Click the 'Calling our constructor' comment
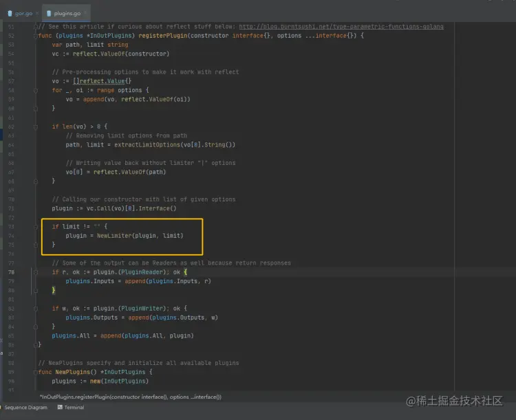Viewport: 516px width, 420px height. tap(144, 199)
